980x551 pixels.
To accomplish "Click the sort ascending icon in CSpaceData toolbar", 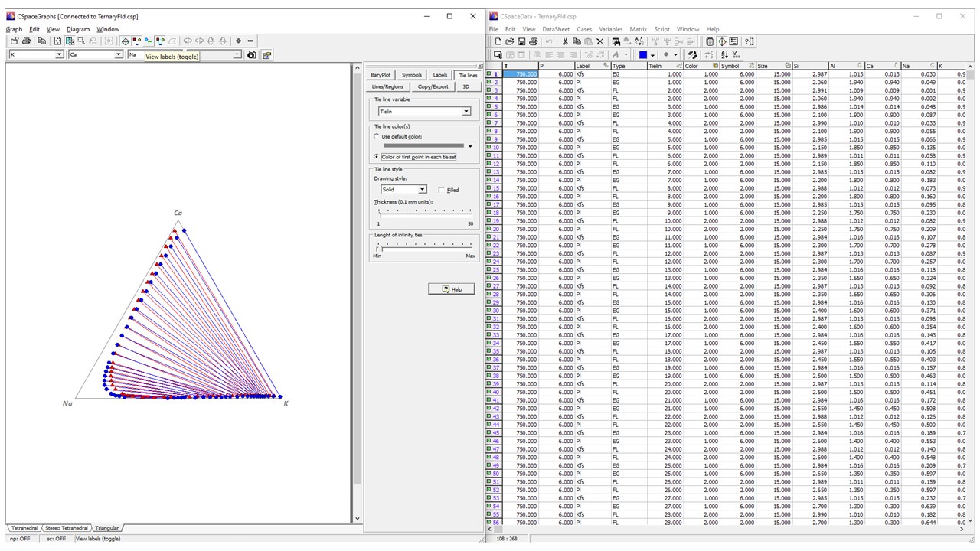I will pos(724,55).
